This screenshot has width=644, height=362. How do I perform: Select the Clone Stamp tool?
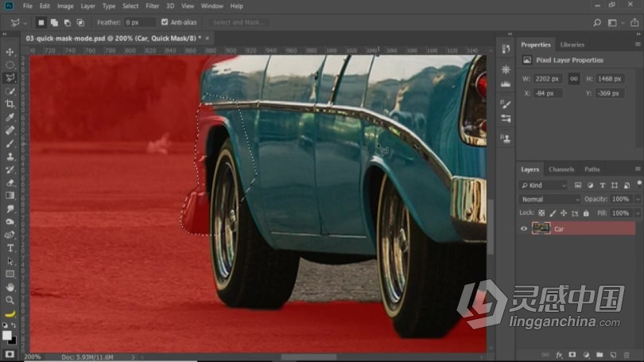coord(10,157)
